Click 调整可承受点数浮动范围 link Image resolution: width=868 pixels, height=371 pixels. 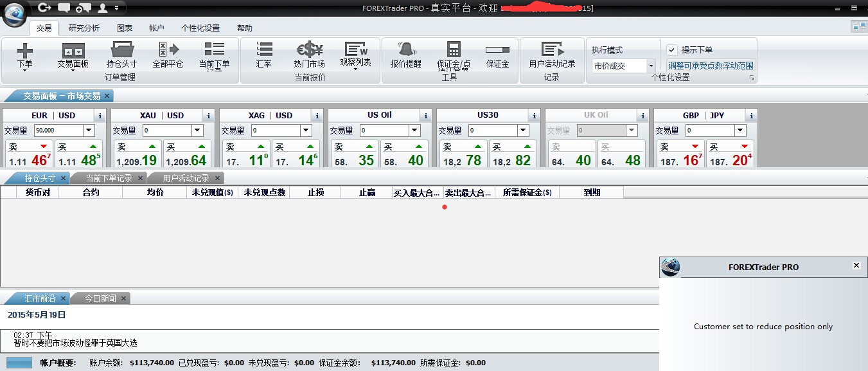coord(711,66)
